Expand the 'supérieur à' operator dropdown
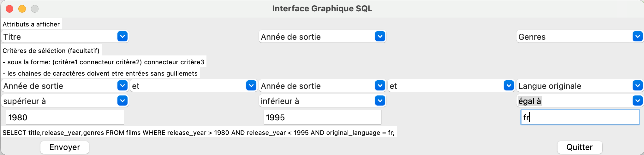 tap(122, 101)
